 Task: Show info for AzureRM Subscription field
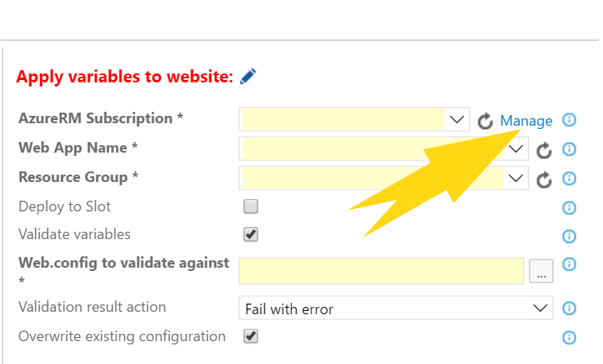[x=569, y=120]
